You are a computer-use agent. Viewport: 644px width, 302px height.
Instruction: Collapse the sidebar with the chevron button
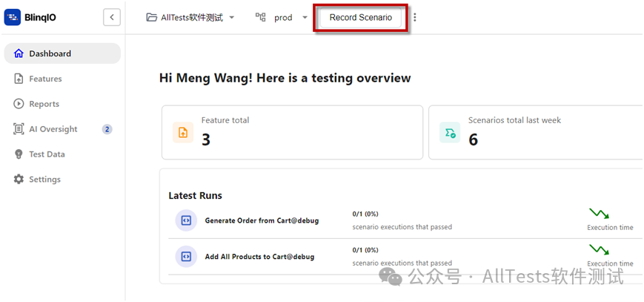[112, 17]
